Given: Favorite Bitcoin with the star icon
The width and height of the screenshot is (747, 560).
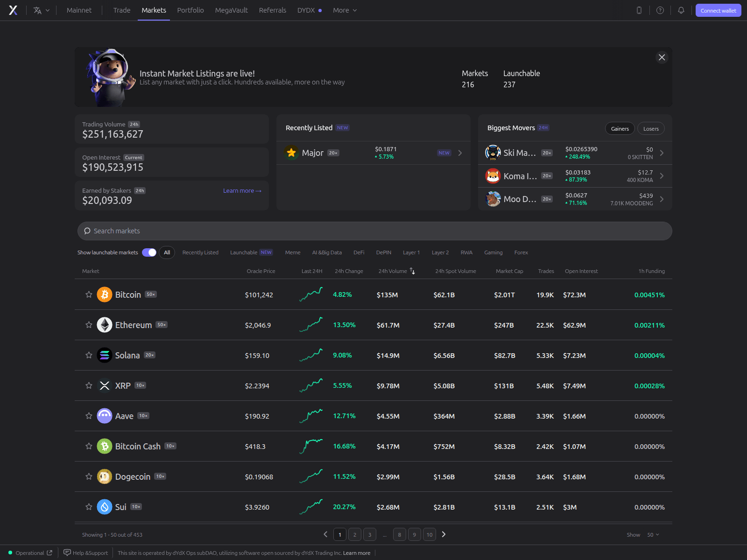Looking at the screenshot, I should coord(89,294).
